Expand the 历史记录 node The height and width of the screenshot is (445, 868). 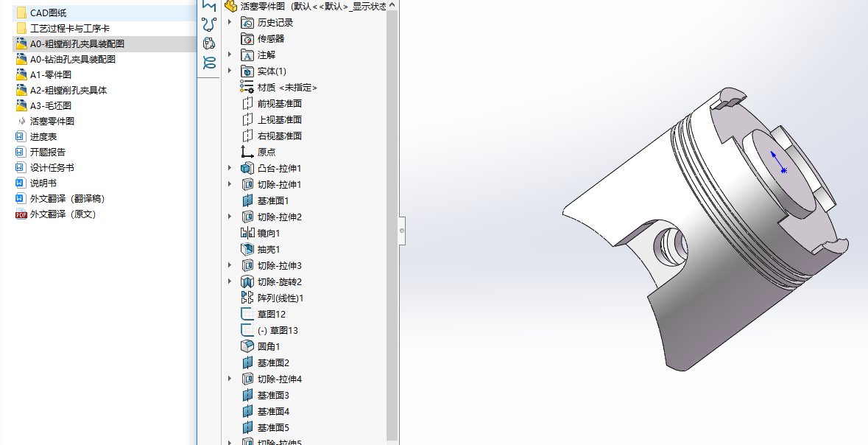tap(230, 23)
